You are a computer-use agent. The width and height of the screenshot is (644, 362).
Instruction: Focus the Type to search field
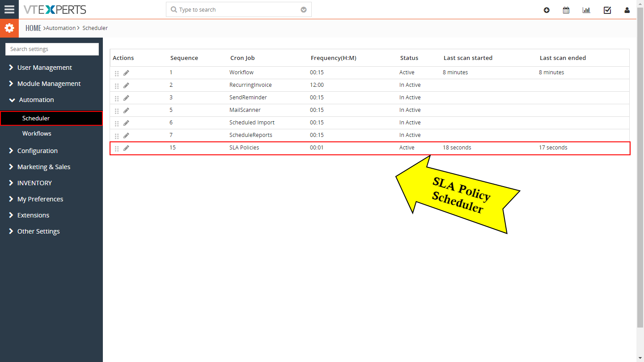[x=239, y=9]
